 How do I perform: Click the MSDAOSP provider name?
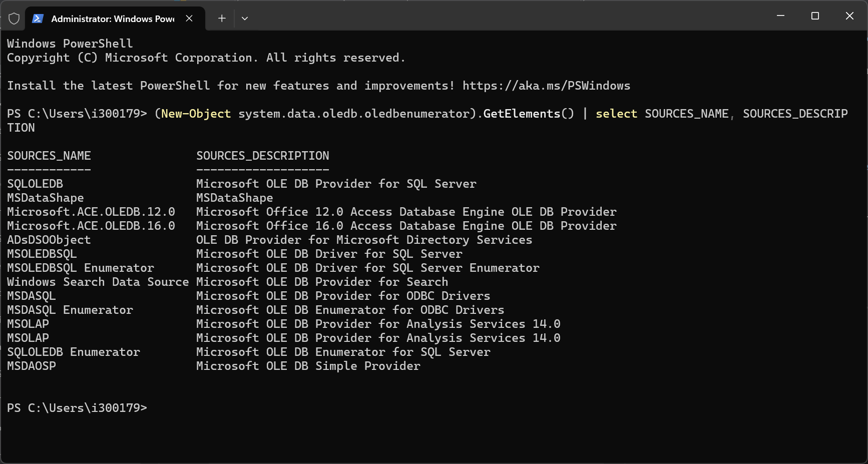click(32, 366)
